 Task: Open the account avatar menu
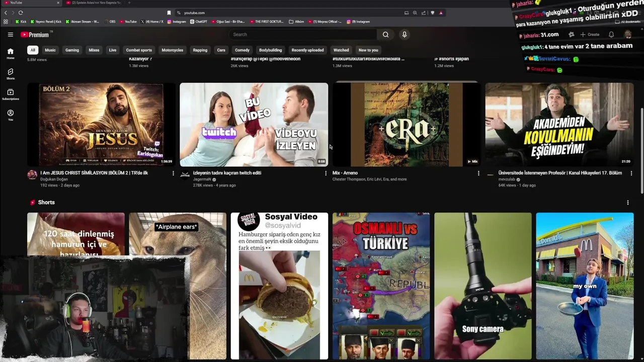pyautogui.click(x=628, y=35)
